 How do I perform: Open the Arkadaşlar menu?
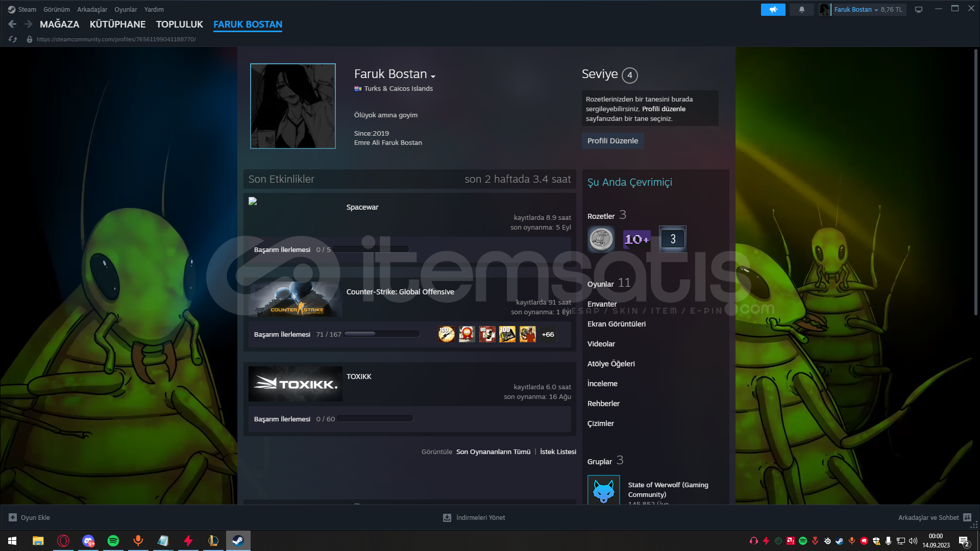[x=92, y=9]
